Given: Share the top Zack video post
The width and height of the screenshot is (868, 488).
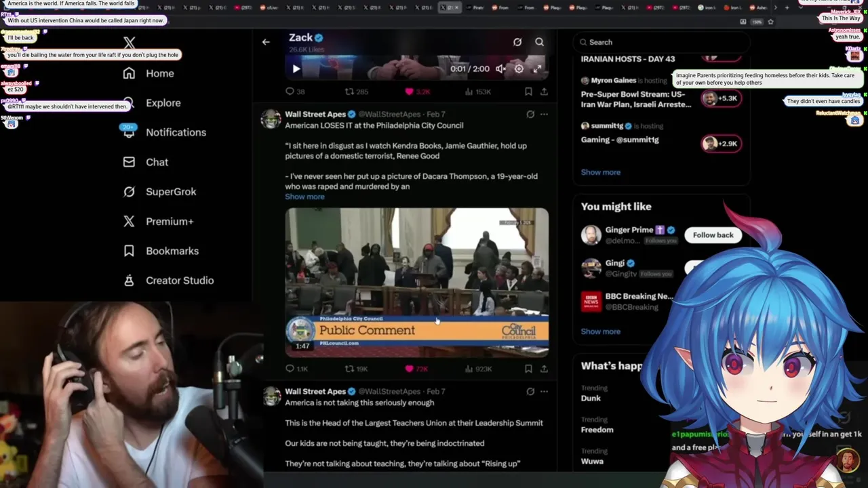Looking at the screenshot, I should (544, 91).
